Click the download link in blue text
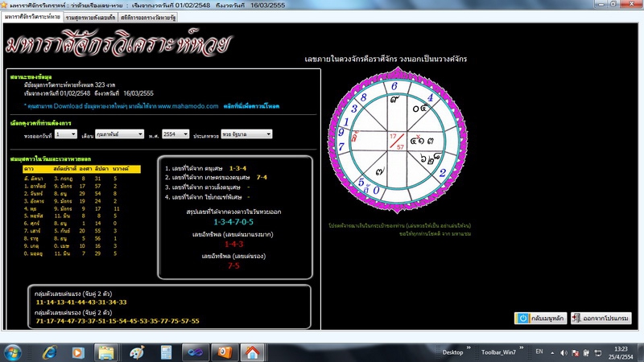The width and height of the screenshot is (644, 362). point(251,106)
